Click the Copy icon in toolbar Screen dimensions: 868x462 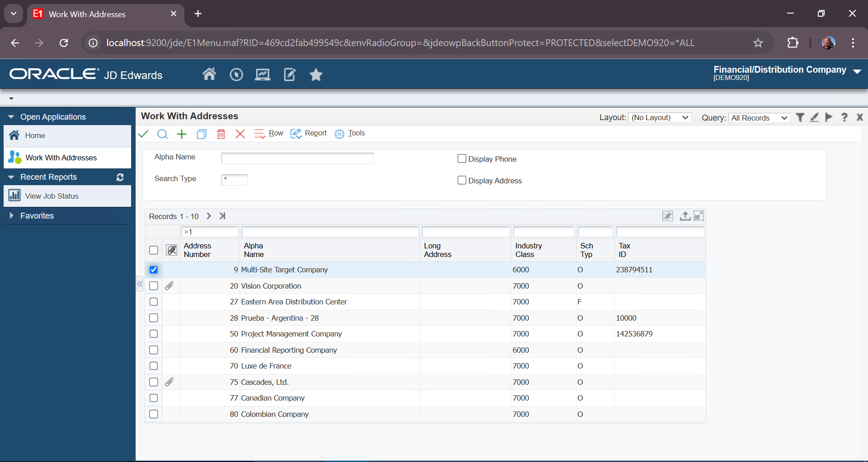[x=202, y=134]
